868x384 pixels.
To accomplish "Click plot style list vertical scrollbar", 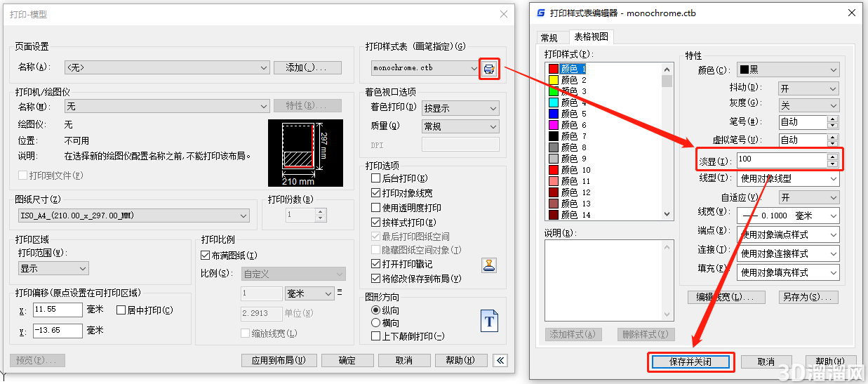I will pyautogui.click(x=667, y=141).
